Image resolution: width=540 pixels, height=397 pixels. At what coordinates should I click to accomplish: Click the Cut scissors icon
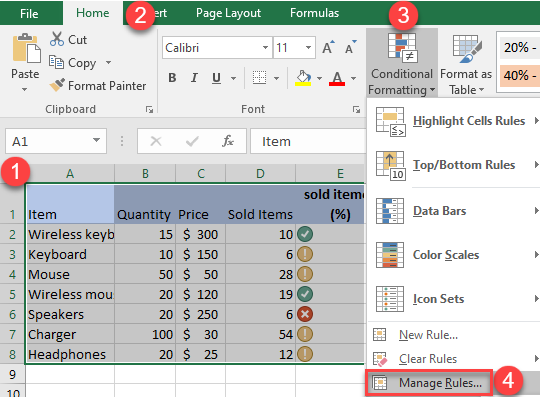pyautogui.click(x=57, y=39)
